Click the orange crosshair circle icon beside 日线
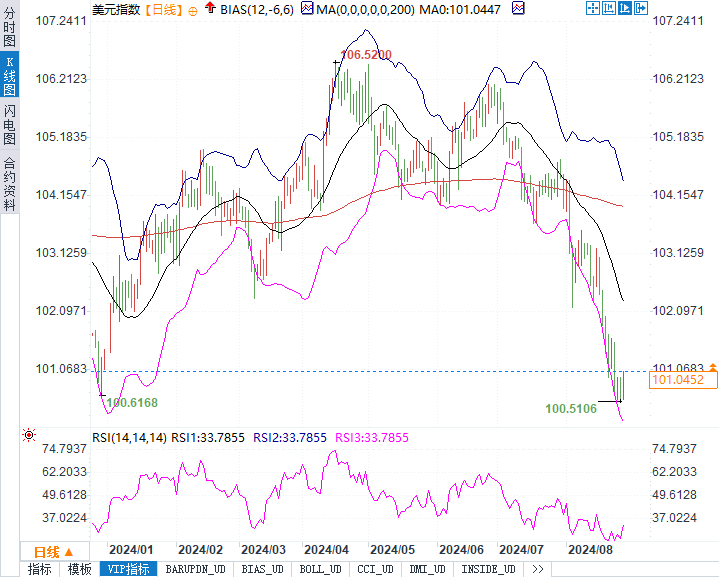The height and width of the screenshot is (577, 719). coord(193,11)
